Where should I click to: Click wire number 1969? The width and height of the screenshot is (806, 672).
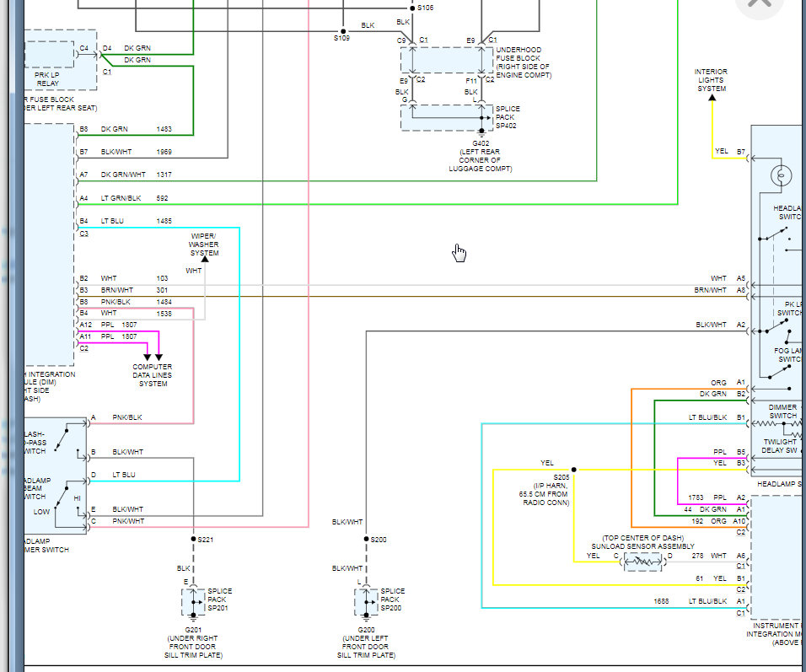click(164, 152)
